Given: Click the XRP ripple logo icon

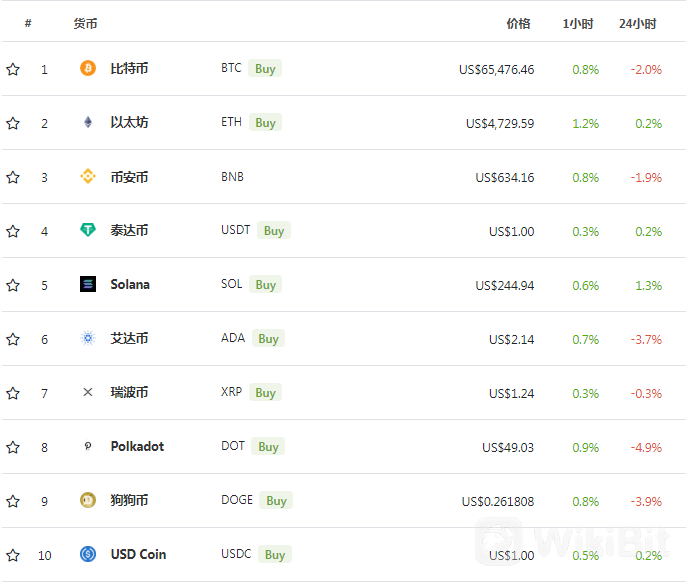Looking at the screenshot, I should (x=88, y=392).
